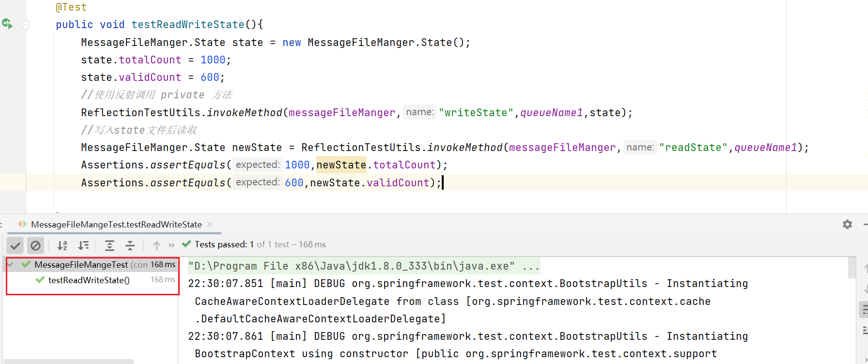The width and height of the screenshot is (868, 364).
Task: Click the 22:30:07.861 DEBUG log line
Action: [468, 336]
